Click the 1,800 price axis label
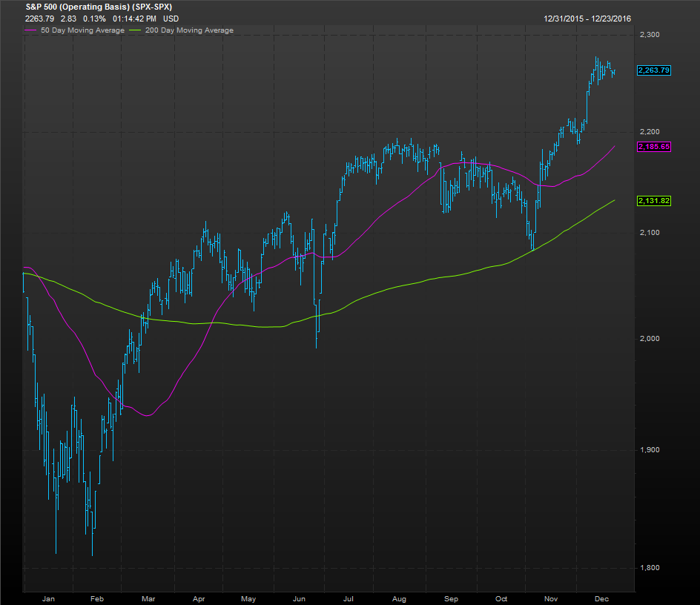 click(650, 568)
